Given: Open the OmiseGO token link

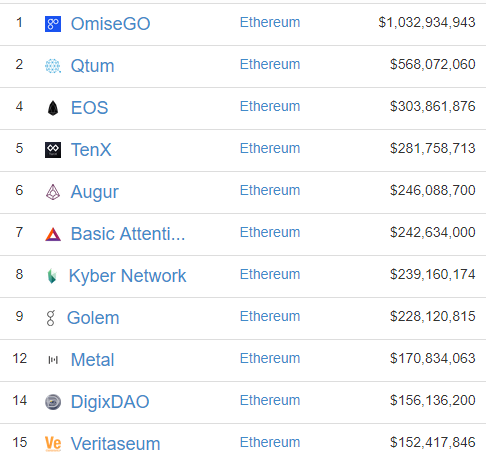Looking at the screenshot, I should tap(110, 24).
